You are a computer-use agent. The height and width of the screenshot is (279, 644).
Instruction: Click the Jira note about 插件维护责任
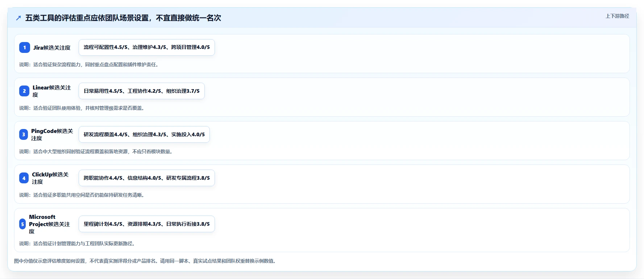(x=89, y=64)
